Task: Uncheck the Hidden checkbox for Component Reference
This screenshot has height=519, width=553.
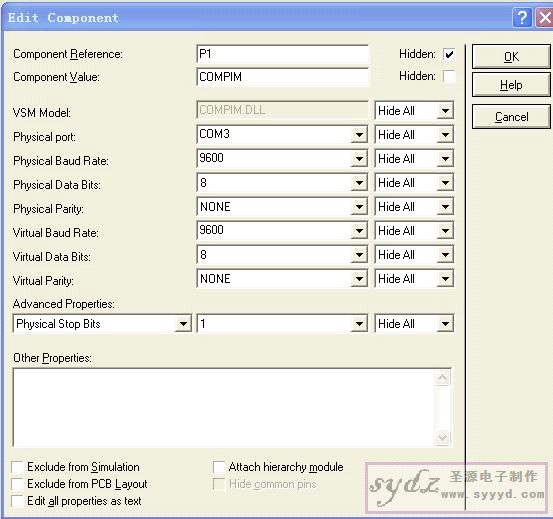Action: click(449, 54)
